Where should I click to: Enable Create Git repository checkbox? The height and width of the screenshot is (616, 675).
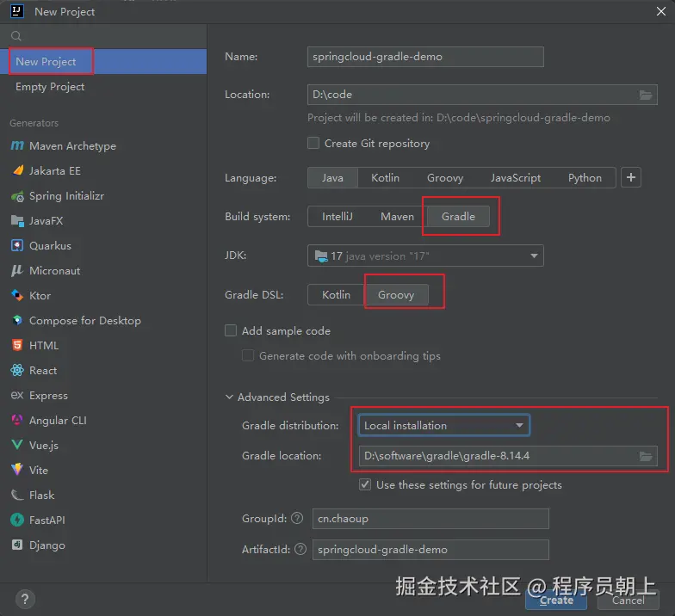coord(313,143)
